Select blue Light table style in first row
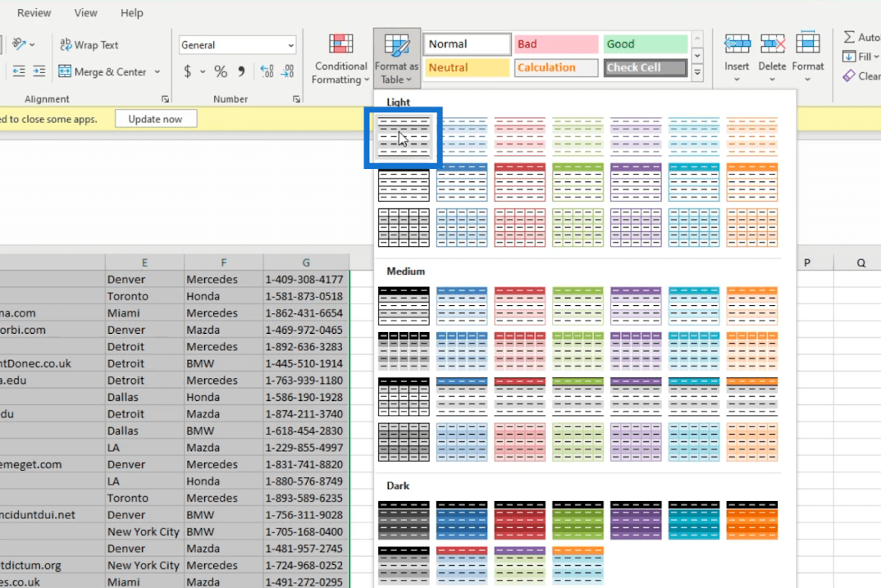 pyautogui.click(x=461, y=137)
